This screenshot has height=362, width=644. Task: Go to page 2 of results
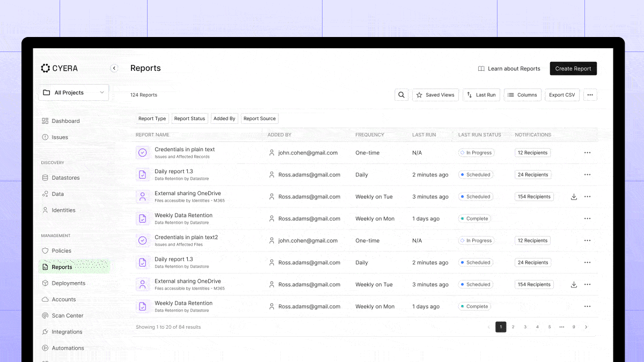pos(513,327)
